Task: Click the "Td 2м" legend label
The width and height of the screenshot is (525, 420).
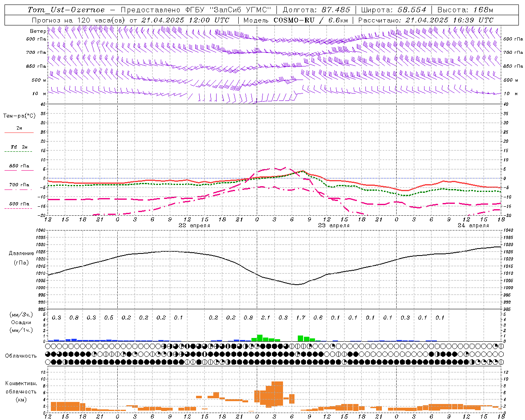Action: (x=19, y=146)
